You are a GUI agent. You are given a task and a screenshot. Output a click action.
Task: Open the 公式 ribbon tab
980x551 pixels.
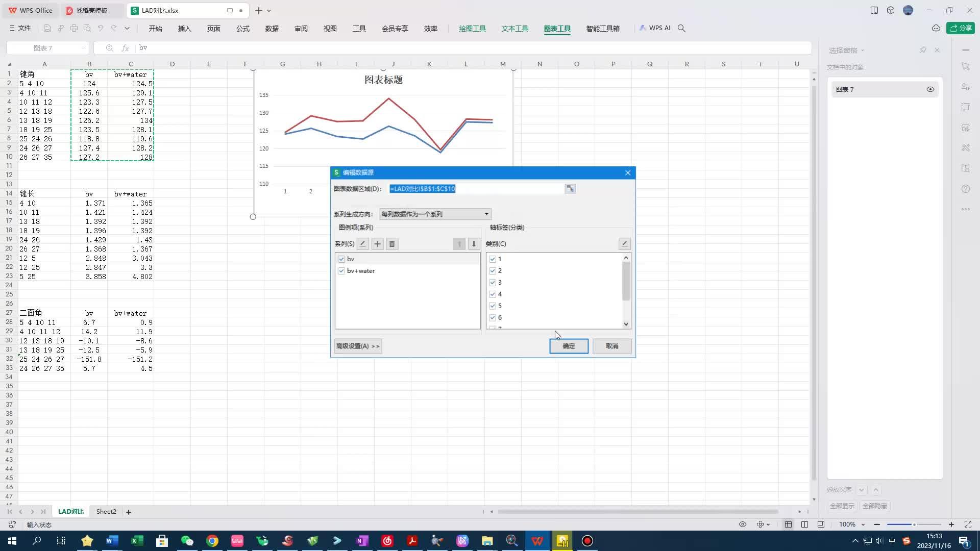click(242, 29)
